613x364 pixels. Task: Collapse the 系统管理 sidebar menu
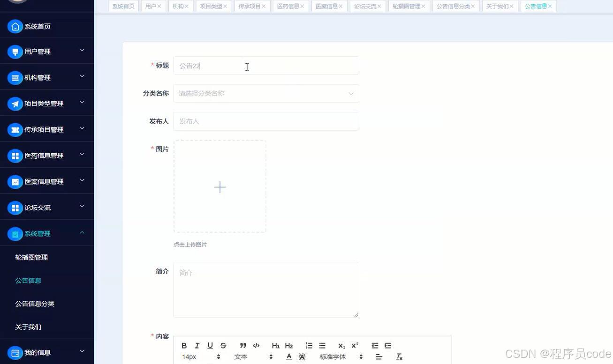[47, 233]
